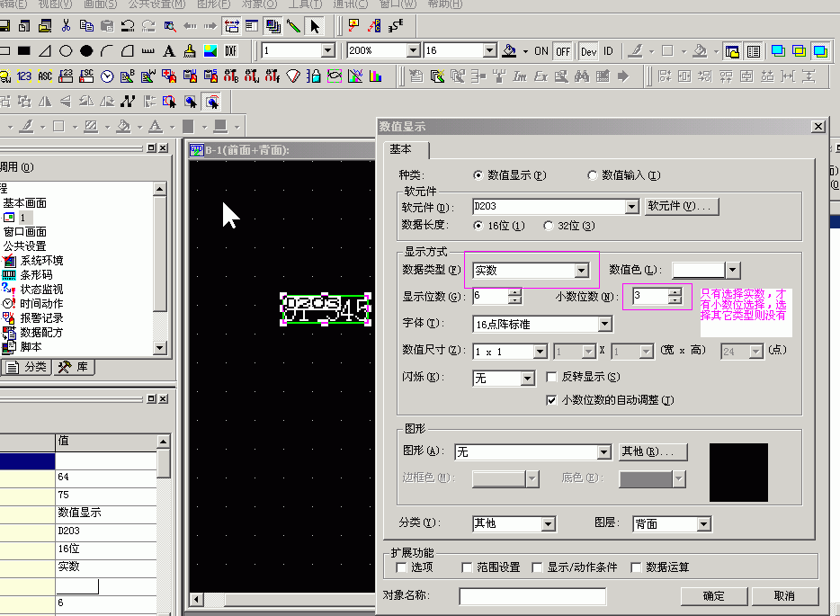Choose the arc drawing tool

(x=107, y=51)
